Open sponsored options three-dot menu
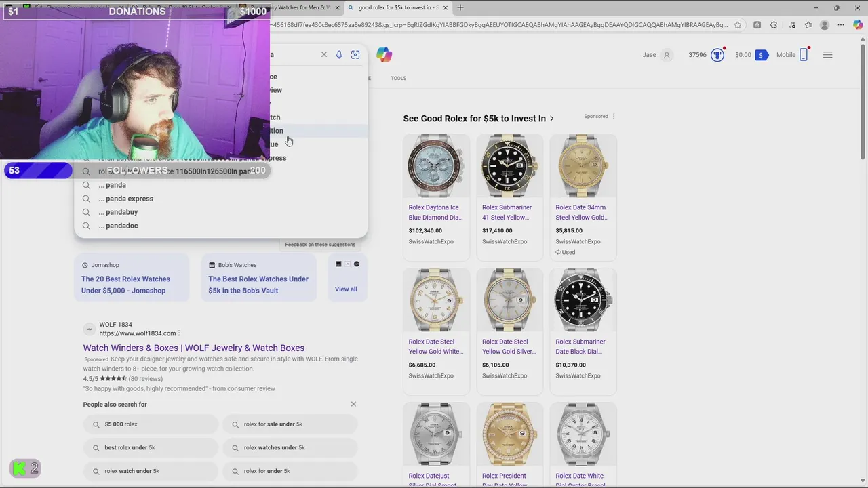868x488 pixels. click(614, 116)
